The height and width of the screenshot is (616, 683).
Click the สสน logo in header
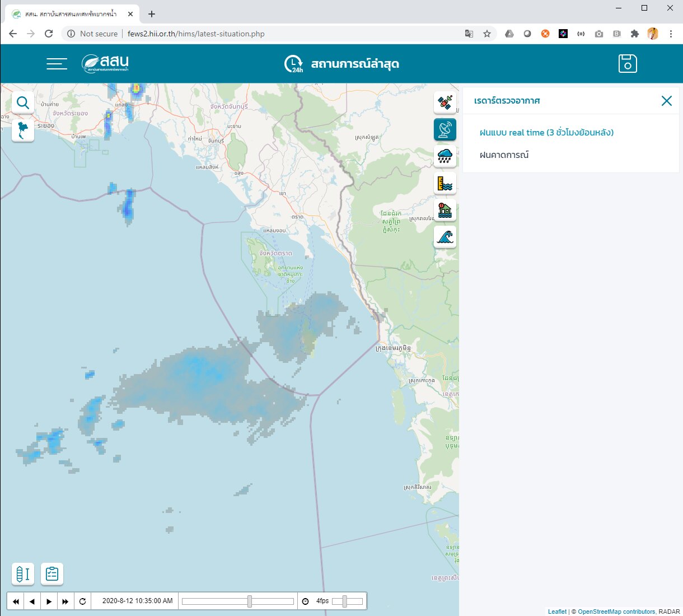point(105,63)
